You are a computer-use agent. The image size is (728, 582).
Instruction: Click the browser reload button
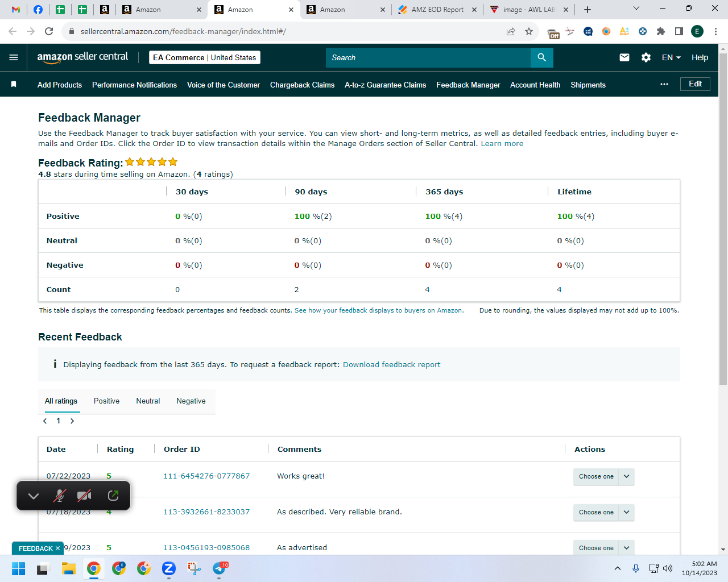pyautogui.click(x=49, y=31)
